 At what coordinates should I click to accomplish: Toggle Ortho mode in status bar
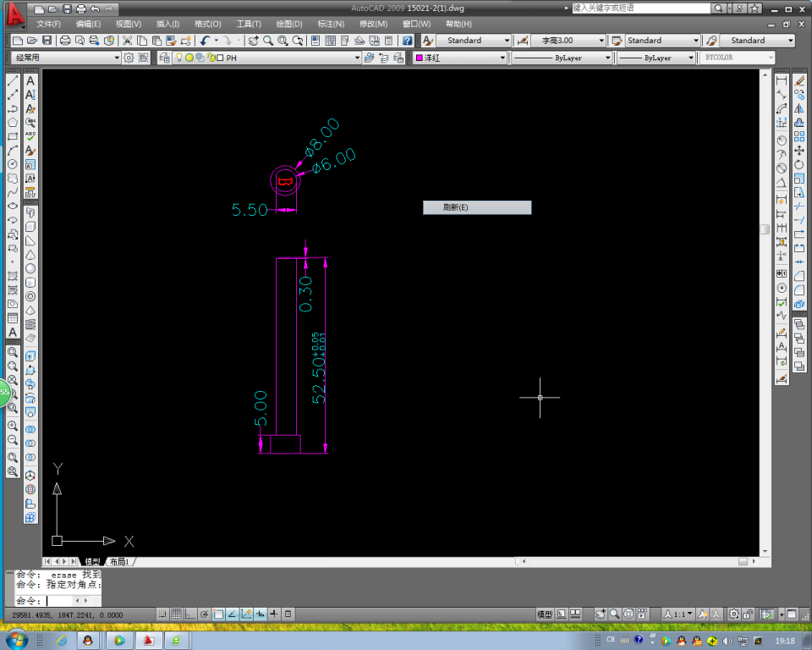point(190,614)
